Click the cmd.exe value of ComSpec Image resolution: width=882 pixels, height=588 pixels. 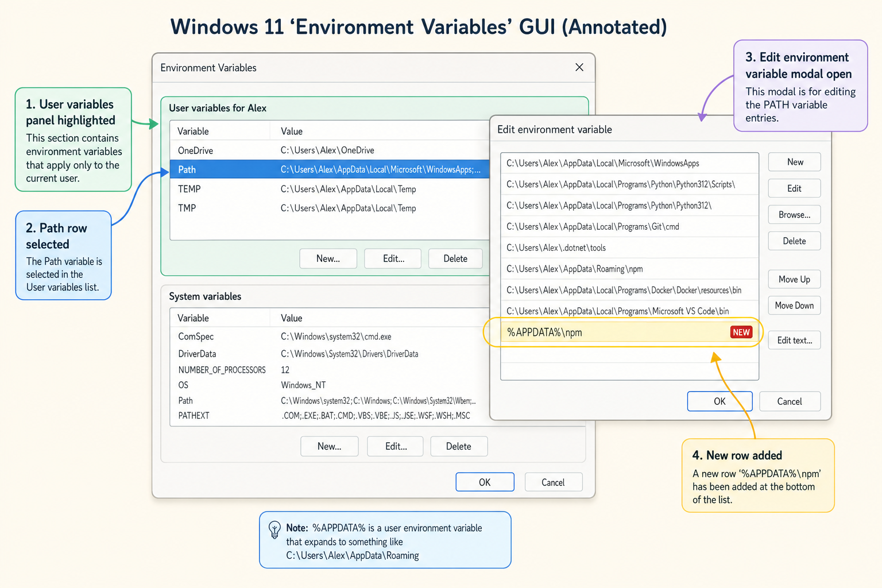(x=336, y=336)
